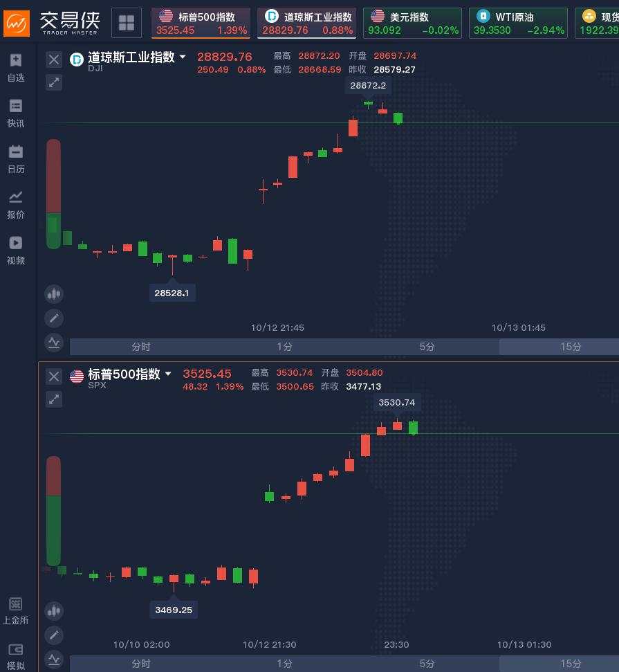This screenshot has height=672, width=619.
Task: Close the 标普500指数 chart panel
Action: [54, 376]
